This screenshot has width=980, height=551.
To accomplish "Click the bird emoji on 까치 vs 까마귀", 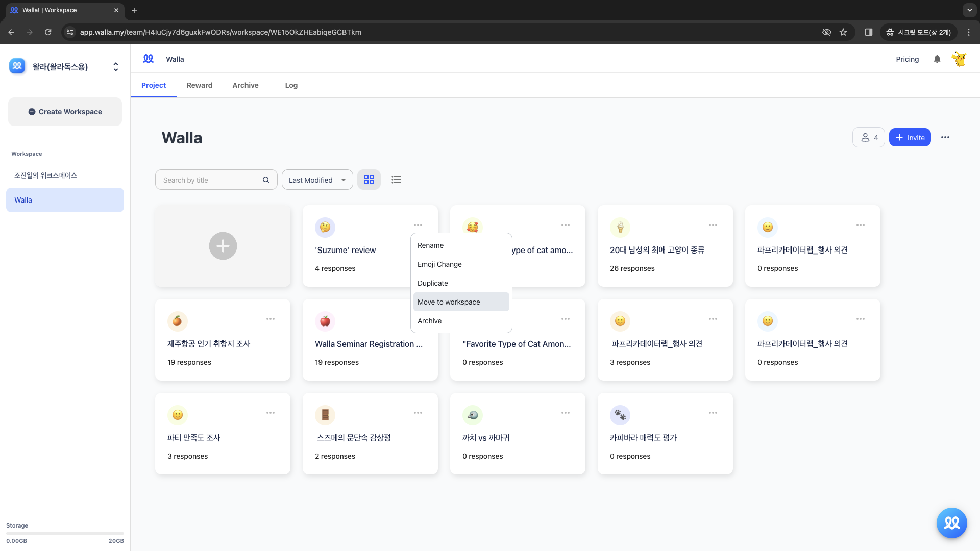I will (473, 415).
